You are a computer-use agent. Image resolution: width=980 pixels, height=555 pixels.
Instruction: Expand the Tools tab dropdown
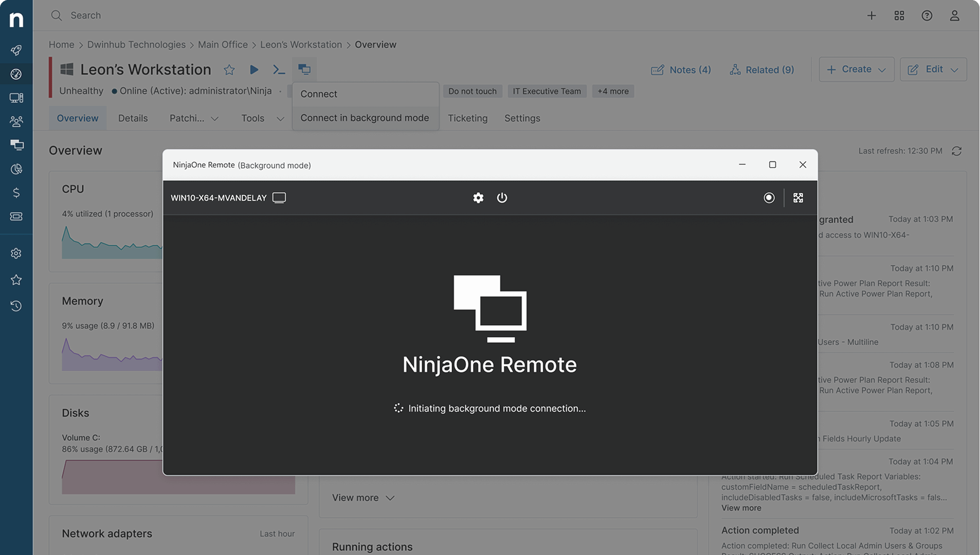click(x=263, y=118)
